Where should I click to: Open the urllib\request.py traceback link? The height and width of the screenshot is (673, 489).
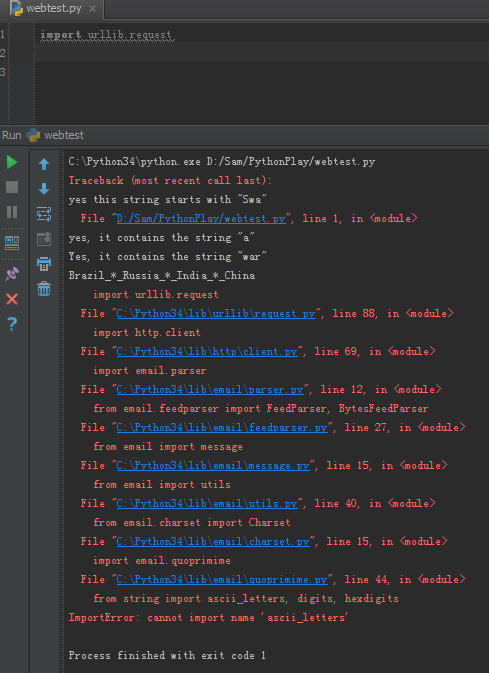click(216, 313)
